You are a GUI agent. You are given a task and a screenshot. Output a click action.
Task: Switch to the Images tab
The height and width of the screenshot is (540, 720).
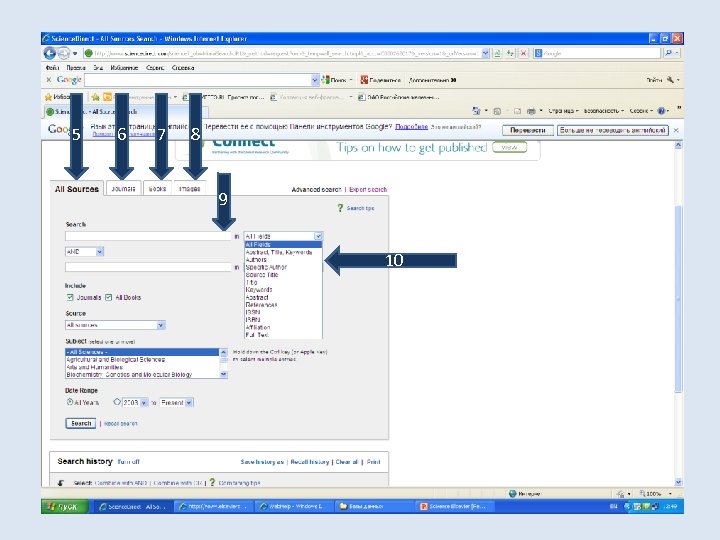pos(189,189)
